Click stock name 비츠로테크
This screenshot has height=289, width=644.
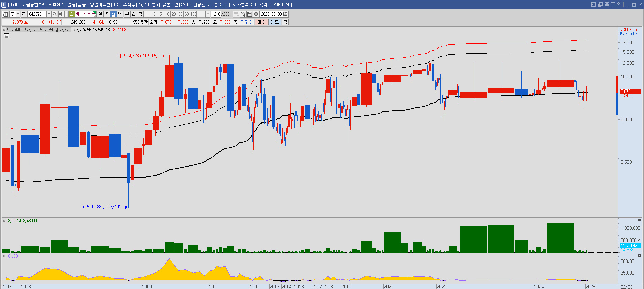click(85, 14)
